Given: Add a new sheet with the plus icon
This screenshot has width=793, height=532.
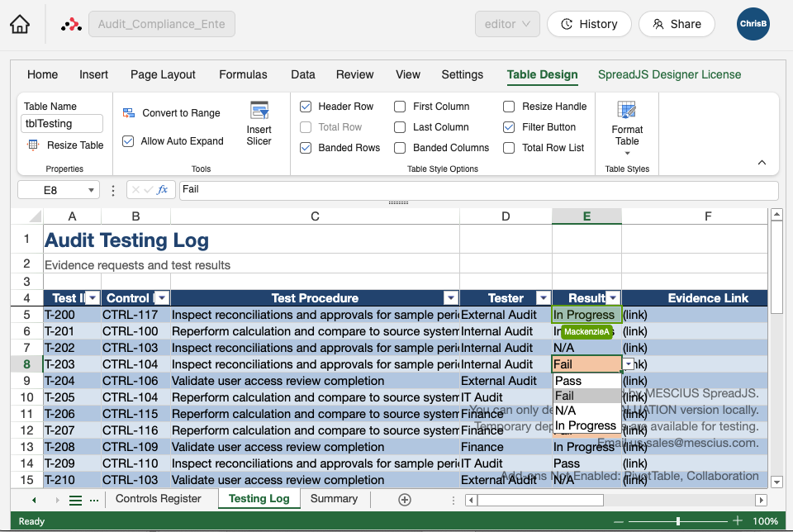Looking at the screenshot, I should coord(404,499).
